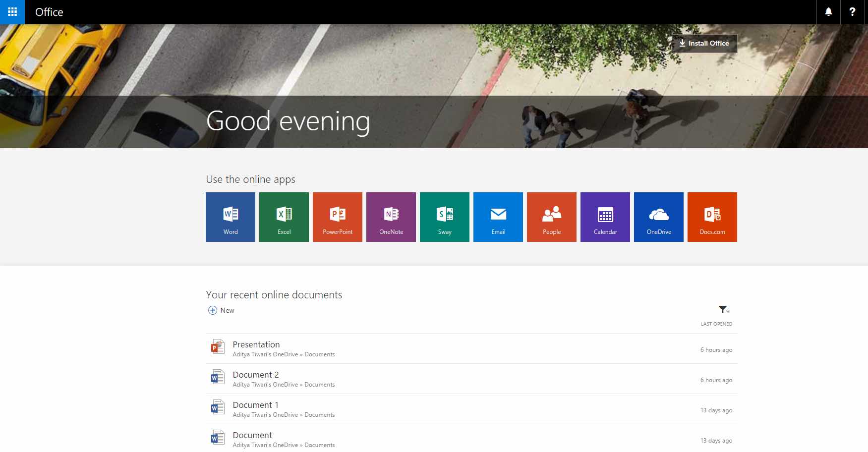This screenshot has height=452, width=868.
Task: Launch the Calendar app
Action: (605, 217)
